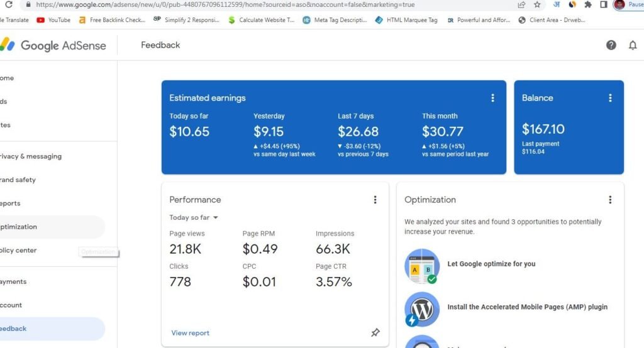Pin the Performance card

pos(375,332)
